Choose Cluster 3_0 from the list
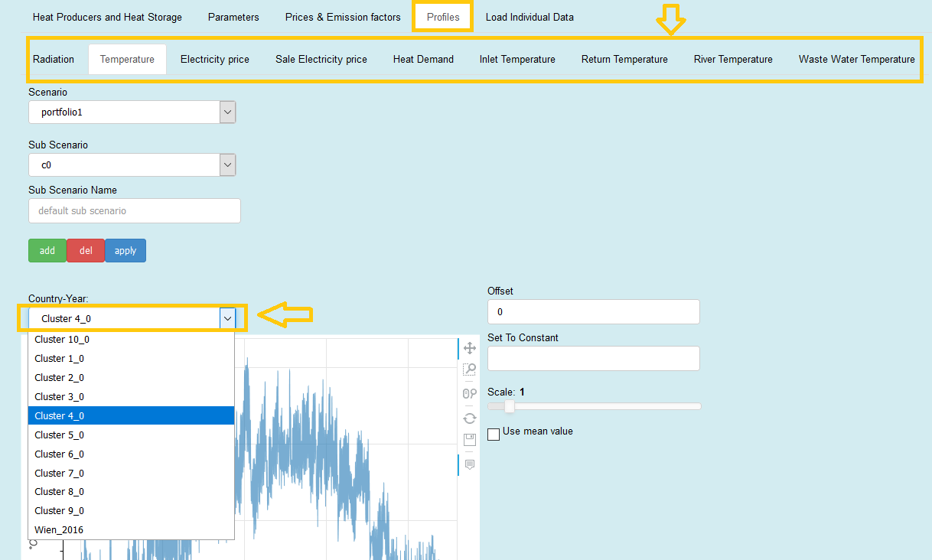The height and width of the screenshot is (560, 932). pyautogui.click(x=131, y=397)
